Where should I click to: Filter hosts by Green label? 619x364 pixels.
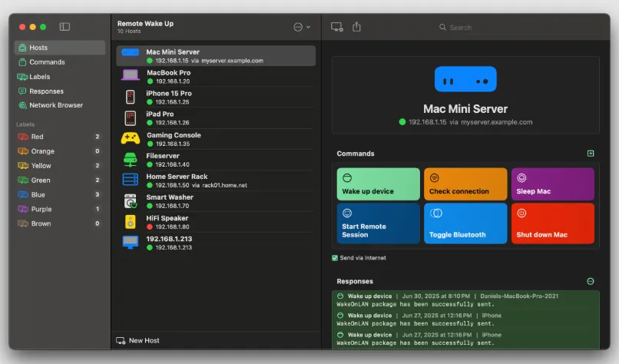[59, 180]
